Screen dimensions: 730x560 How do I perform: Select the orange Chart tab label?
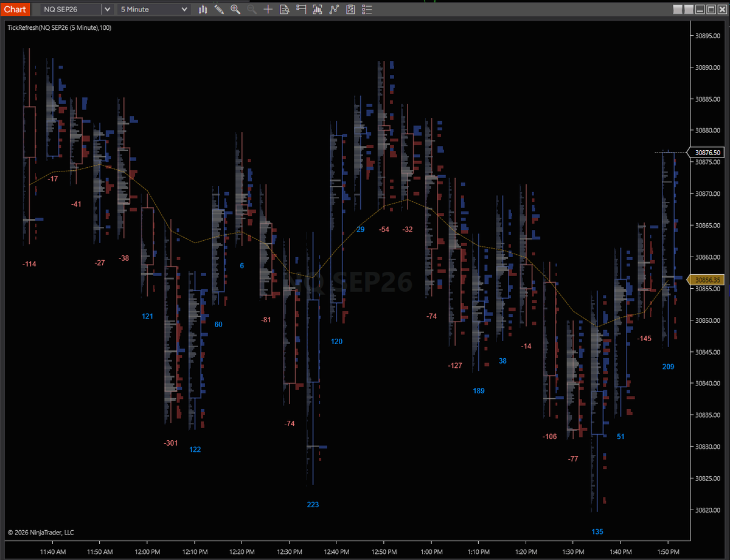tap(15, 9)
